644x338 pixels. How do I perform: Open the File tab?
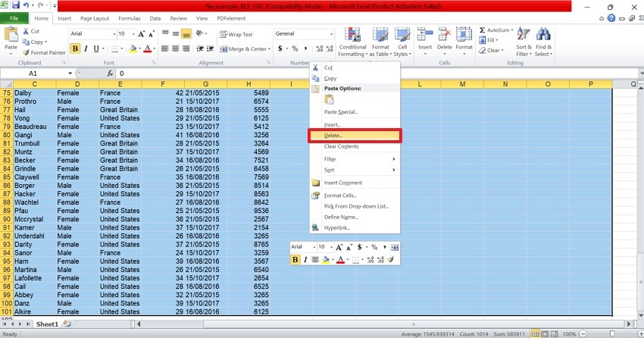click(14, 18)
